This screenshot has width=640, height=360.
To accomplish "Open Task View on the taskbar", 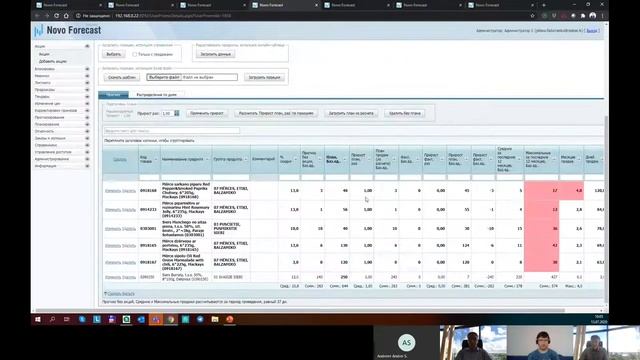I will click(67, 320).
